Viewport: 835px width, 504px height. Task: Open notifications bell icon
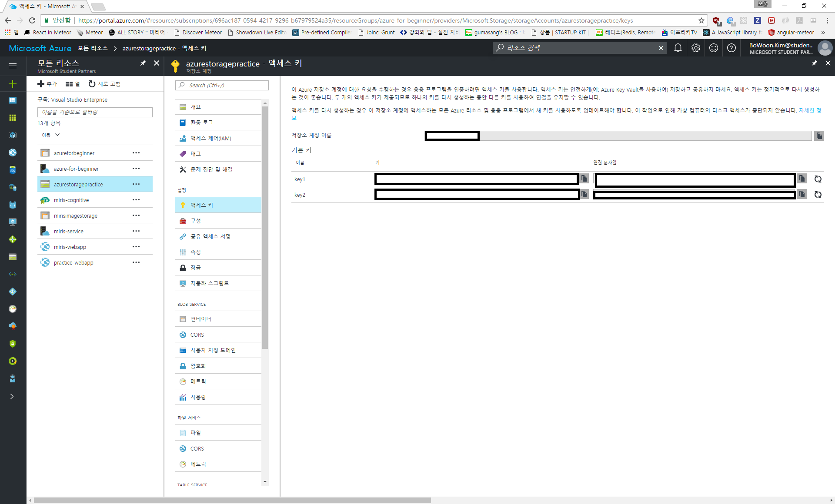tap(678, 48)
